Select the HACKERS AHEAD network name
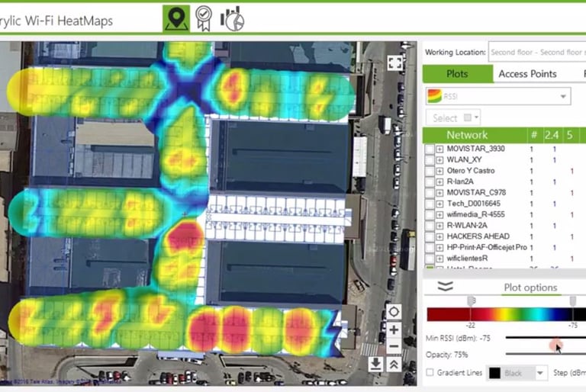The image size is (586, 392). [x=478, y=236]
